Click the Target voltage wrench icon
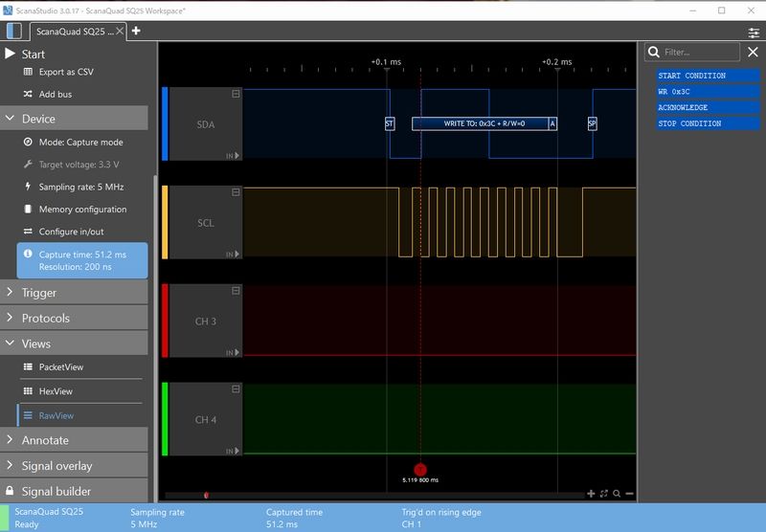Viewport: 766px width, 532px height. pyautogui.click(x=29, y=165)
